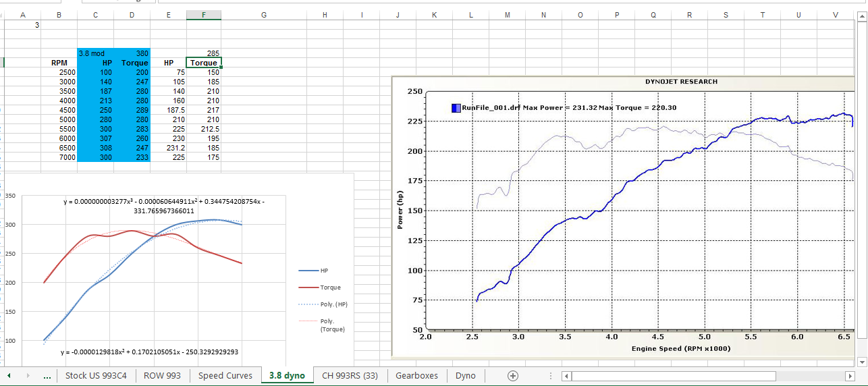Select the blue RunFile legend swatch
Screen dimensions: 868x386
tap(456, 108)
